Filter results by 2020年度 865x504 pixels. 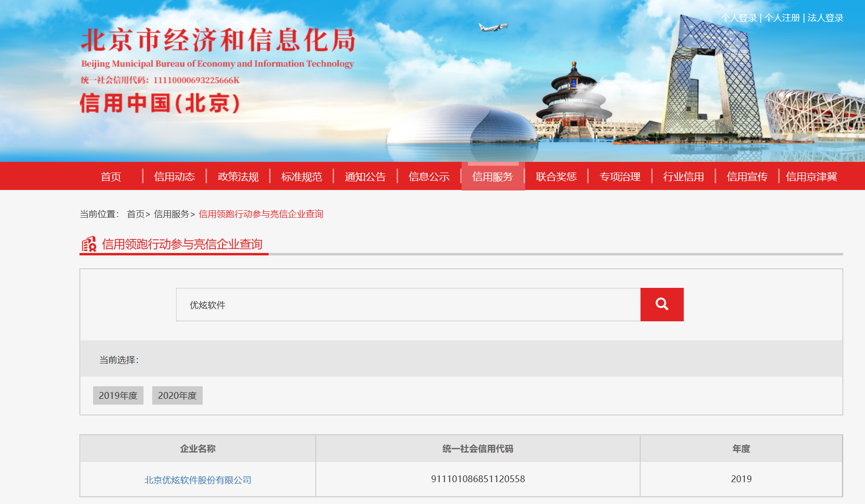point(177,395)
